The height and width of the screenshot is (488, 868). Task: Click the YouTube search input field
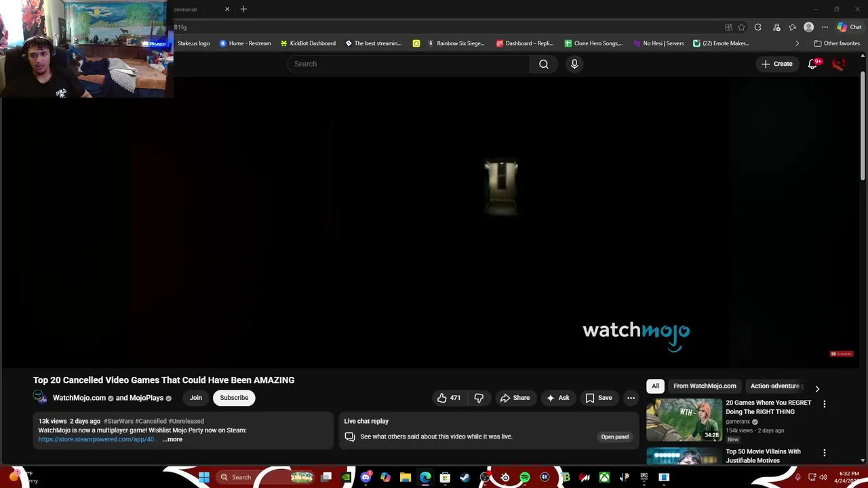pos(408,64)
